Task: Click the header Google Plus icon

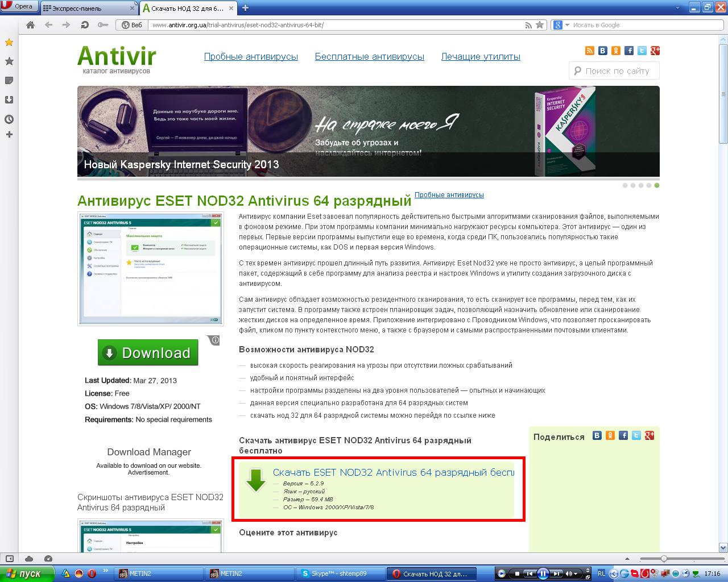Action: click(655, 51)
